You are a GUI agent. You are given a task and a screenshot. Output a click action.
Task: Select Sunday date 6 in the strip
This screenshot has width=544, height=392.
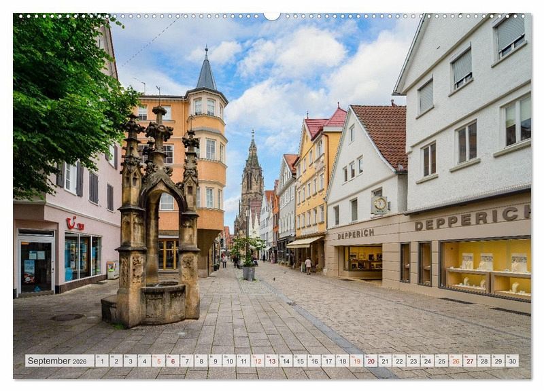click(173, 361)
